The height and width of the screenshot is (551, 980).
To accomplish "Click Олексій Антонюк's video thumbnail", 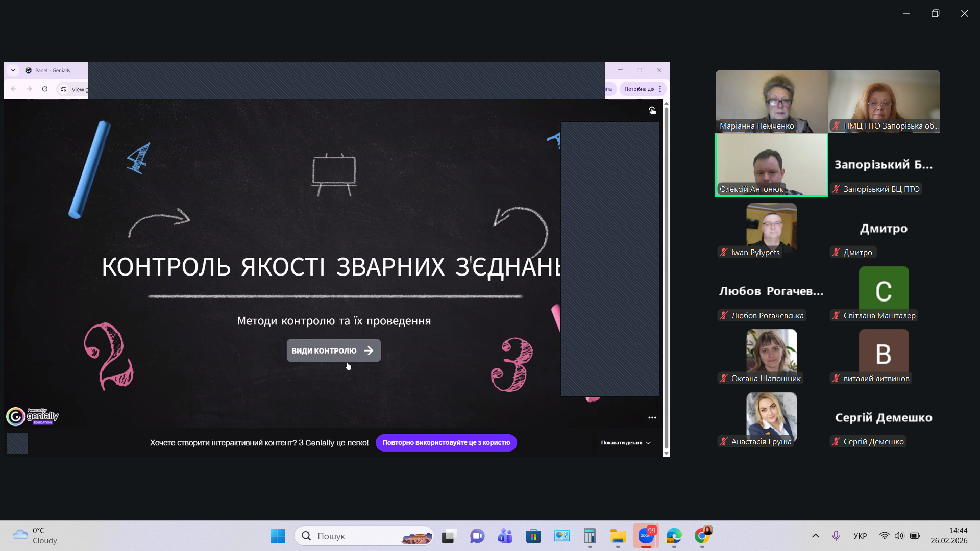I will click(x=771, y=164).
